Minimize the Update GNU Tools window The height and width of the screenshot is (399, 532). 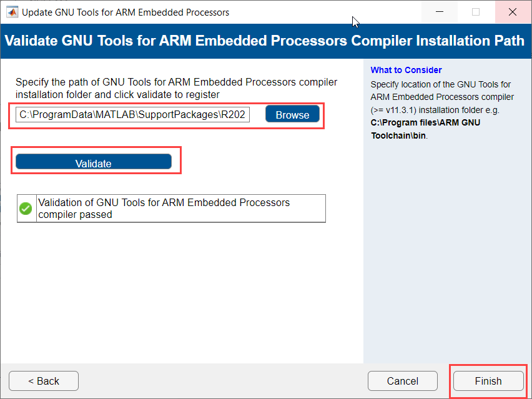440,12
